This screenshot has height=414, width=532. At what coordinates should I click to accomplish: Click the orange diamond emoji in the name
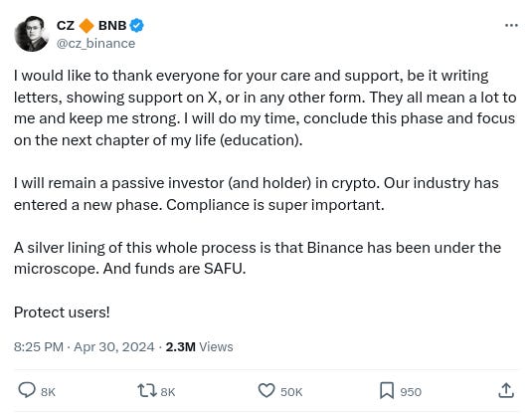(87, 26)
